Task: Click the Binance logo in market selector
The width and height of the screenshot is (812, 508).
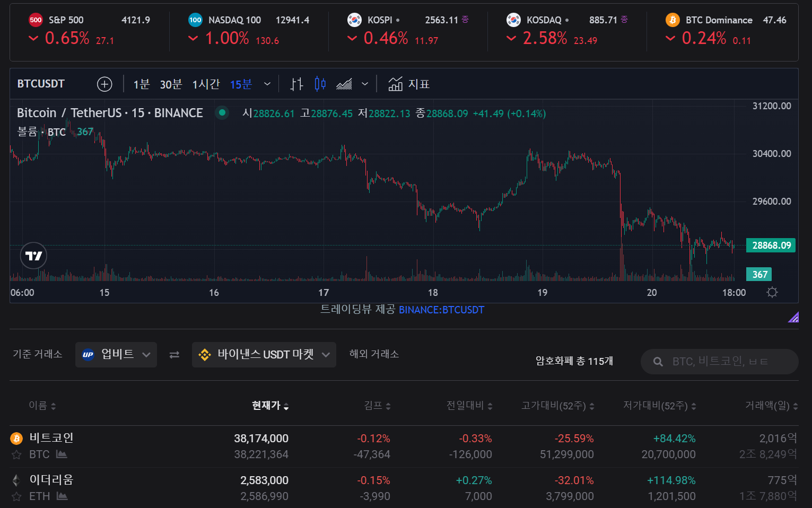Action: [204, 355]
